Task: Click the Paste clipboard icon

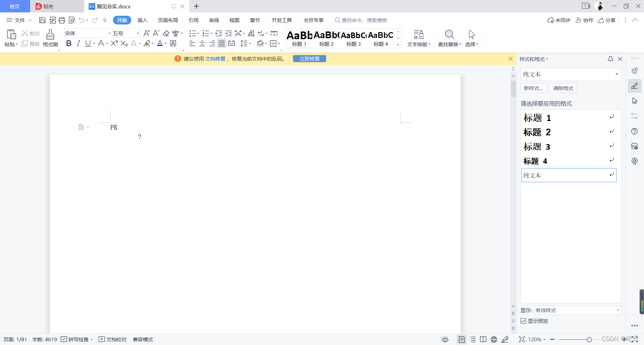Action: [11, 34]
